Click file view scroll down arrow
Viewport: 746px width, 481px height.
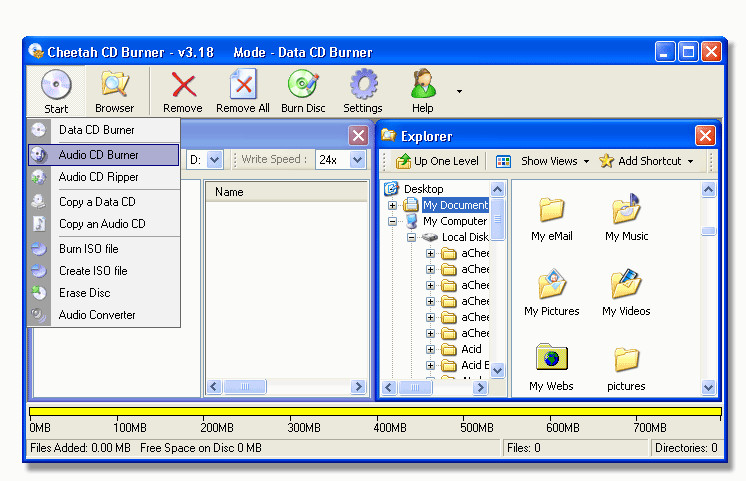pos(708,387)
